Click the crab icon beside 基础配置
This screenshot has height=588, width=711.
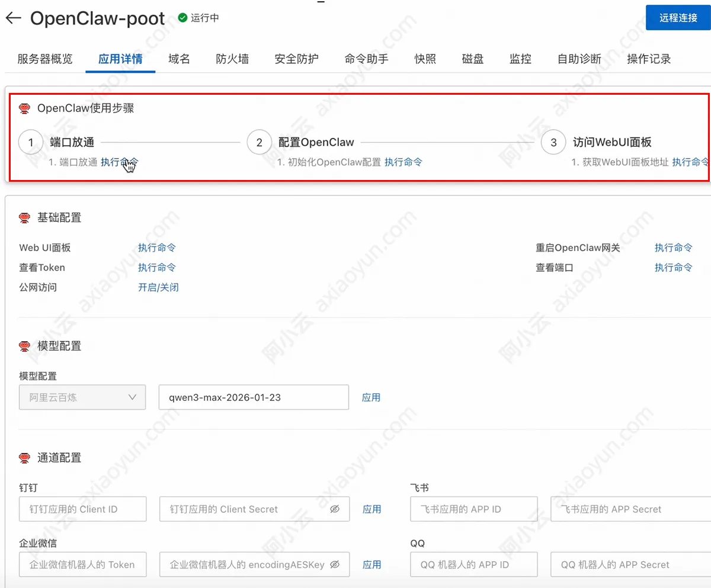(x=24, y=217)
